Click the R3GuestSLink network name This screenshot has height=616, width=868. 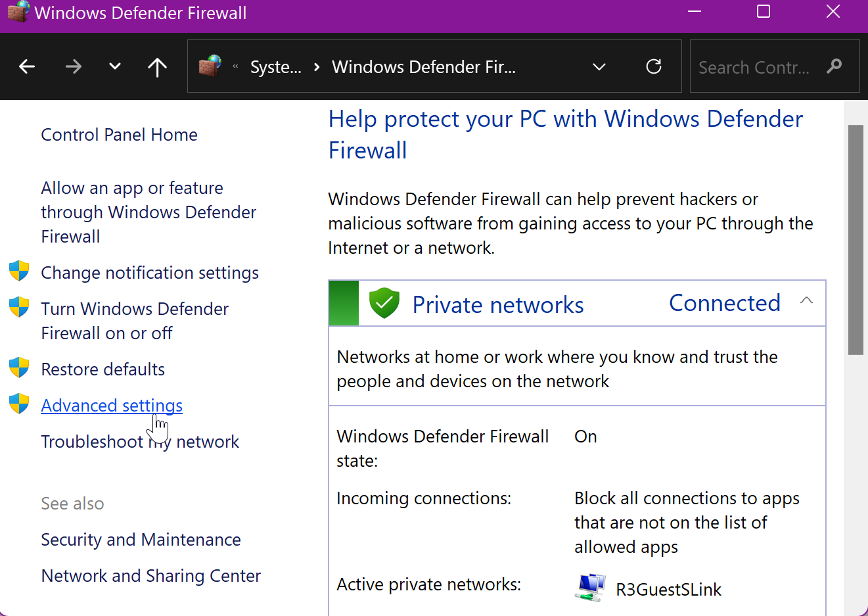668,590
